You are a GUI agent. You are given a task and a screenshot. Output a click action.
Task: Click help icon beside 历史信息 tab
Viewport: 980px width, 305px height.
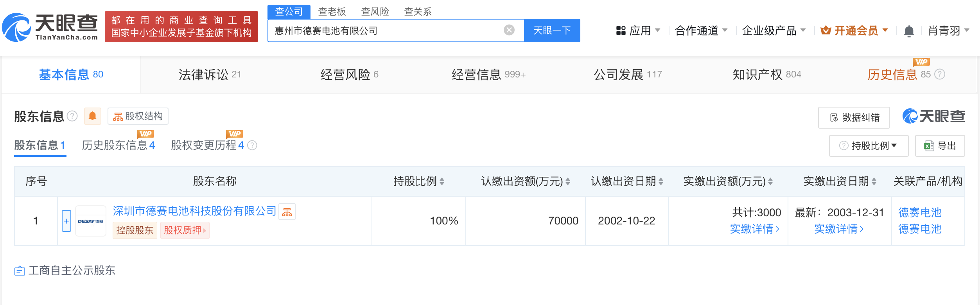tap(940, 74)
